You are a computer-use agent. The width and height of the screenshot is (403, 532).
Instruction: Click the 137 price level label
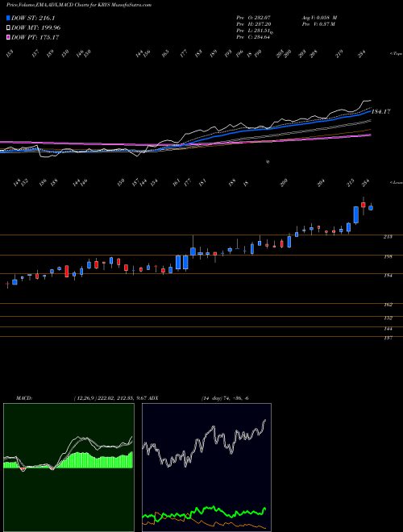[388, 338]
